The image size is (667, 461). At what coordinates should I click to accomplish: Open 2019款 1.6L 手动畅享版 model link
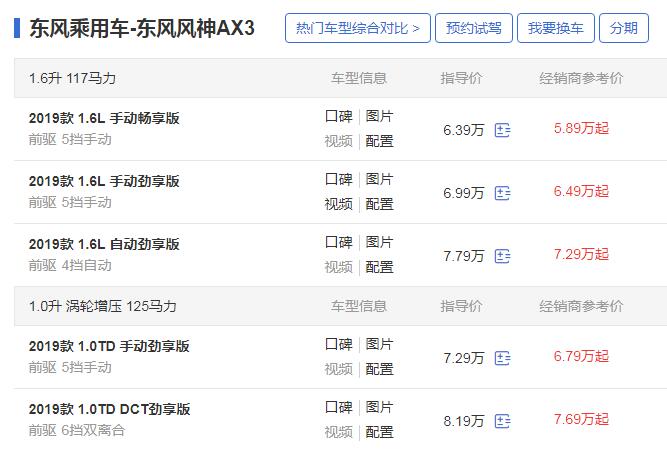(104, 118)
